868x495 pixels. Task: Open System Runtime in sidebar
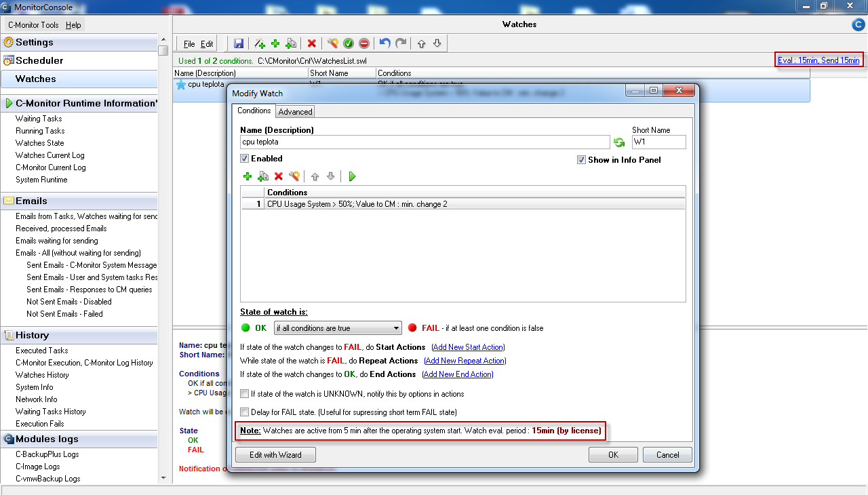point(41,180)
